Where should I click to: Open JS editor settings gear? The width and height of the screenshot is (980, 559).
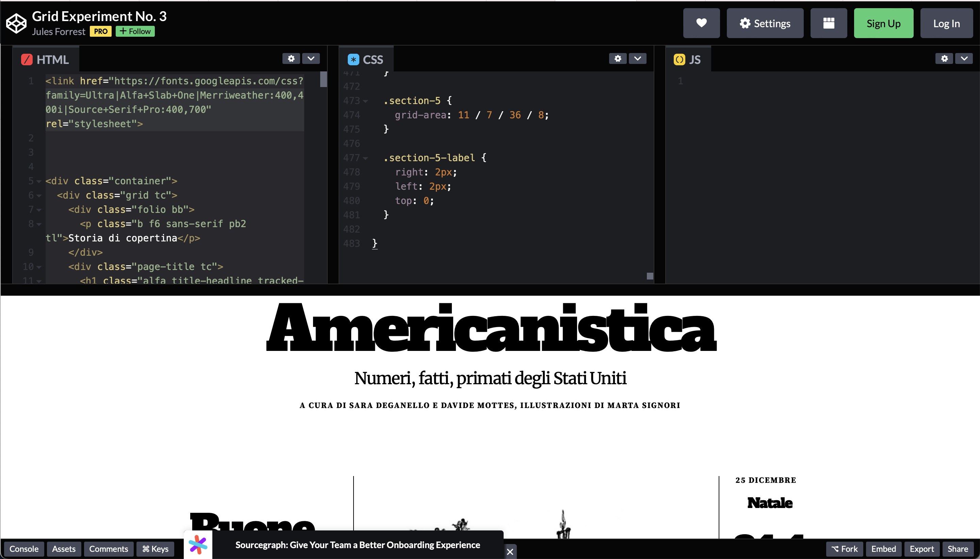click(x=944, y=58)
